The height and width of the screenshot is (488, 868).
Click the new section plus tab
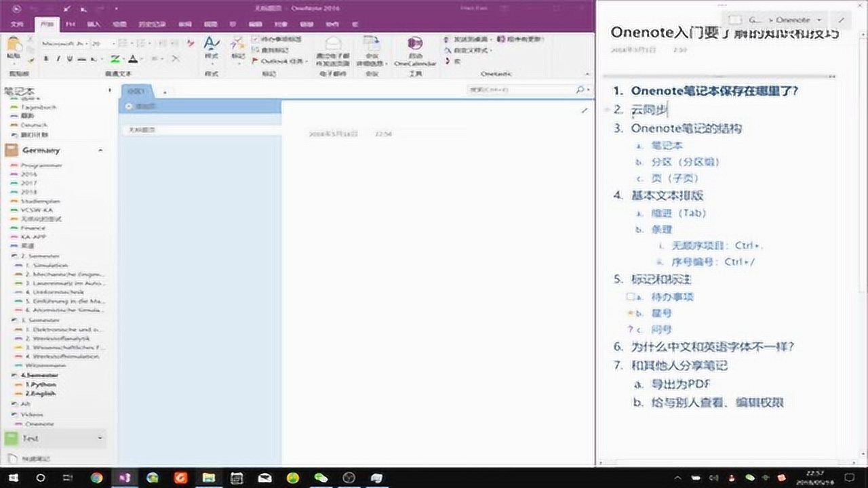click(165, 91)
